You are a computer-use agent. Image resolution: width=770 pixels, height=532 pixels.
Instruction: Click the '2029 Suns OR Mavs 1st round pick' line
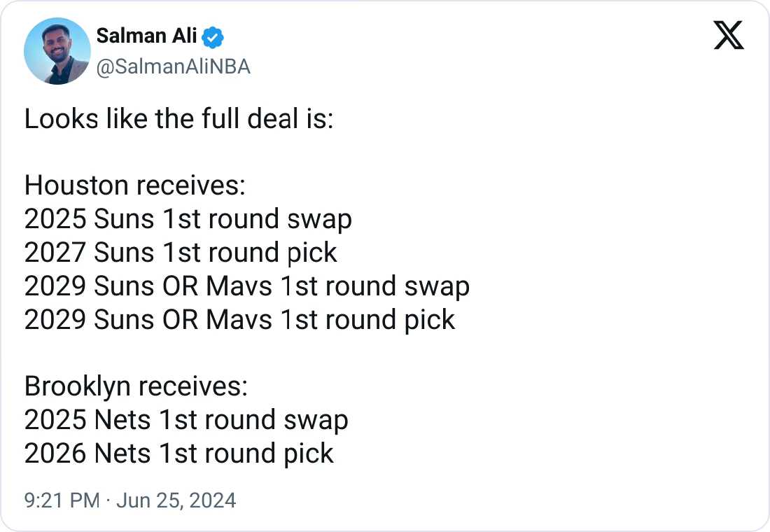(x=239, y=319)
